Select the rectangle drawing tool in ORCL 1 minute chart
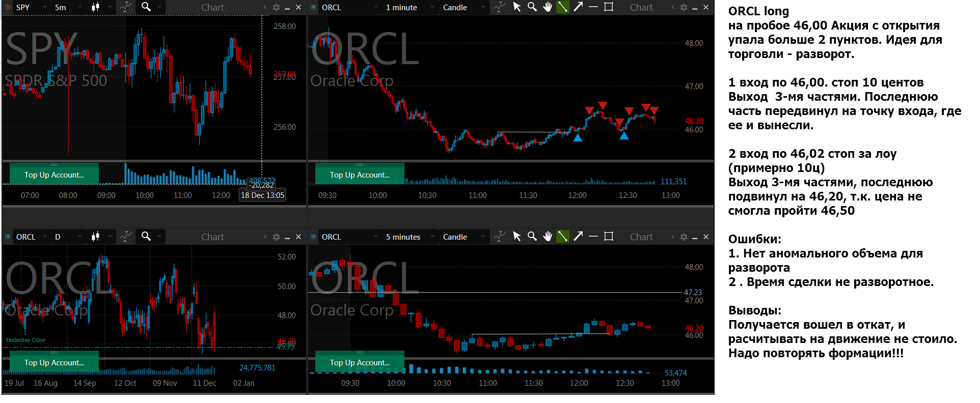 (x=609, y=7)
